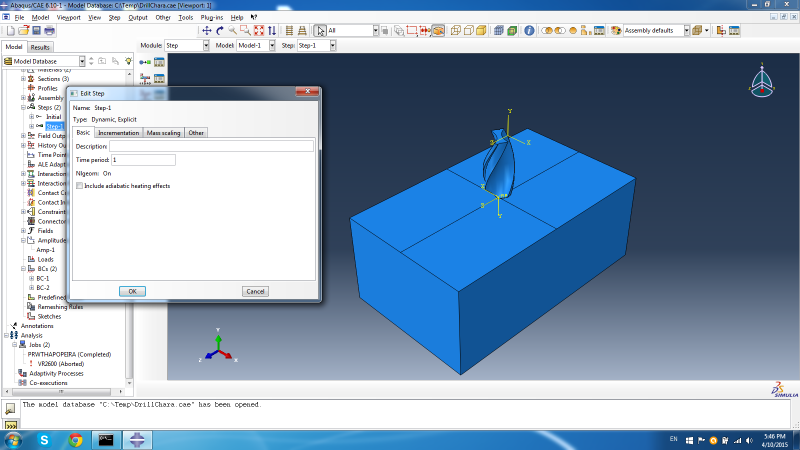
Task: Open Skype from the taskbar
Action: [44, 440]
